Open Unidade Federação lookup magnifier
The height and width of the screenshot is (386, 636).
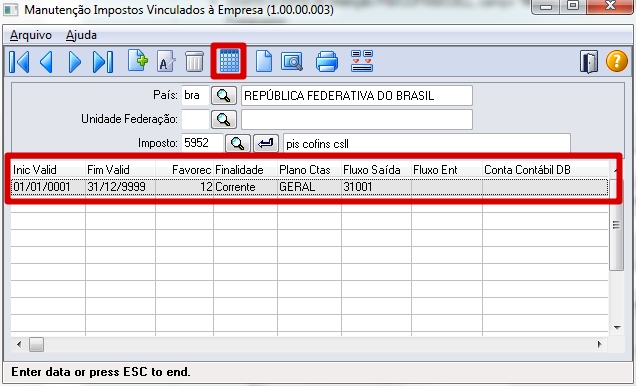[224, 119]
